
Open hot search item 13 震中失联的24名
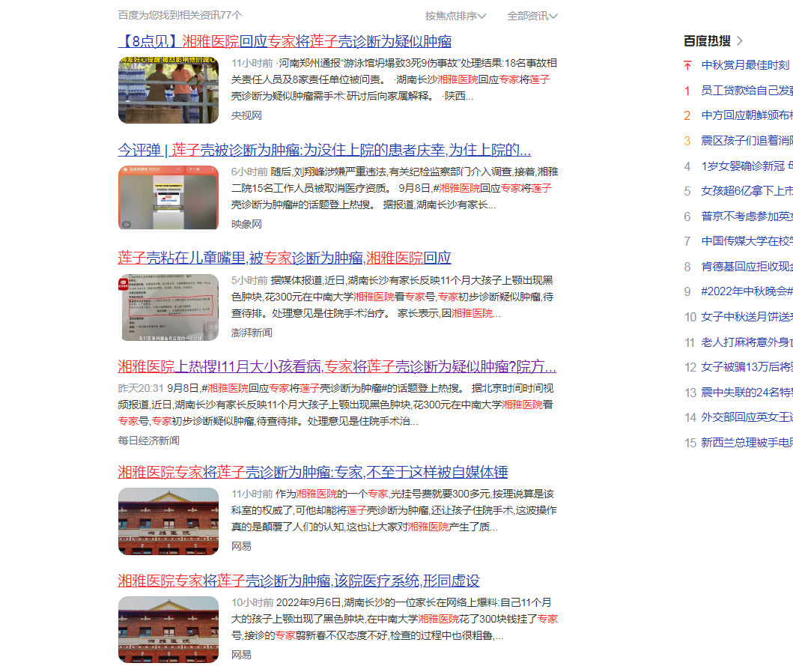tap(747, 392)
